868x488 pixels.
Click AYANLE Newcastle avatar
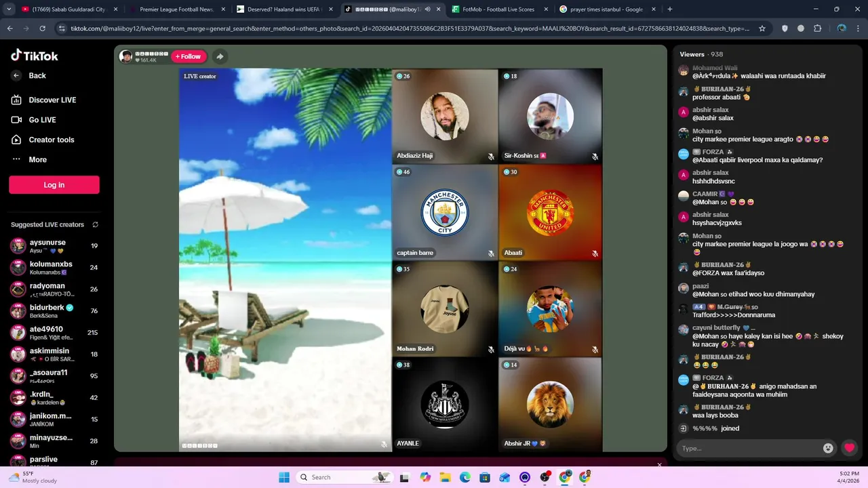pos(445,405)
